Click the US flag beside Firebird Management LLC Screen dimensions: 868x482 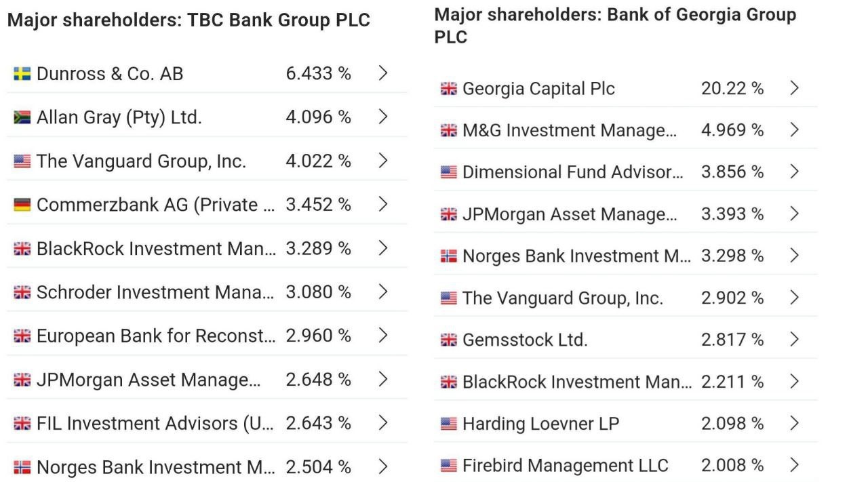pyautogui.click(x=448, y=466)
